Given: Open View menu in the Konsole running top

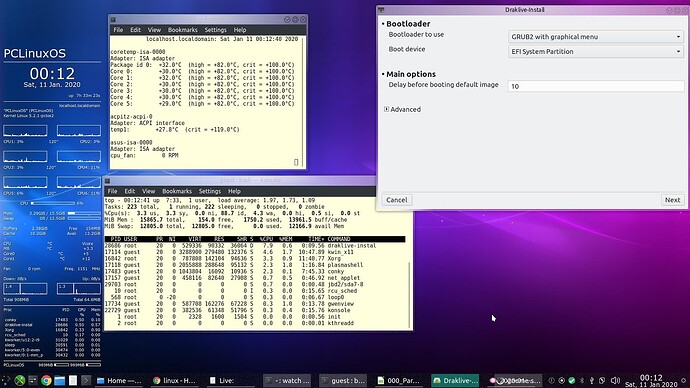Looking at the screenshot, I should pos(148,191).
